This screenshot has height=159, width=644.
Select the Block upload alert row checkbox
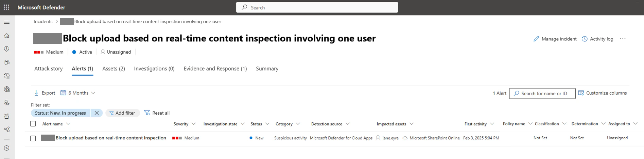(x=33, y=138)
